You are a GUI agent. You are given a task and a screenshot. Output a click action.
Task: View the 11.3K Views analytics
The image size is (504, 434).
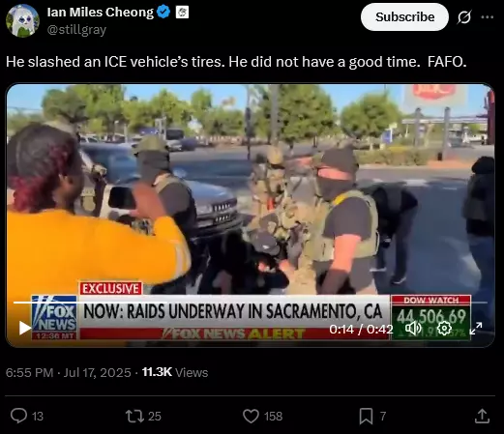175,372
